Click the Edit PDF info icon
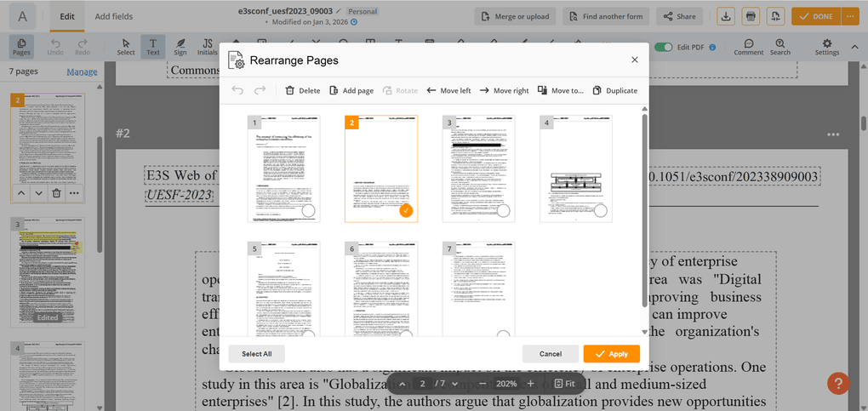The width and height of the screenshot is (868, 411). click(712, 47)
